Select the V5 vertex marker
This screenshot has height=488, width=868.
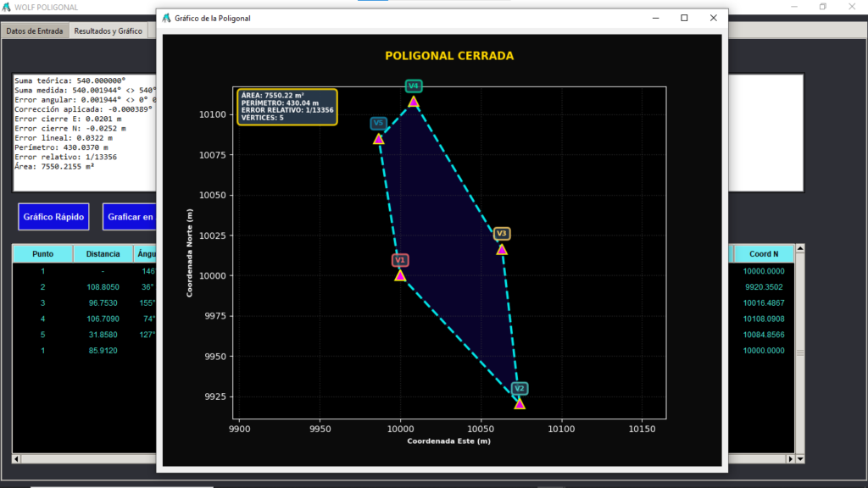click(379, 138)
